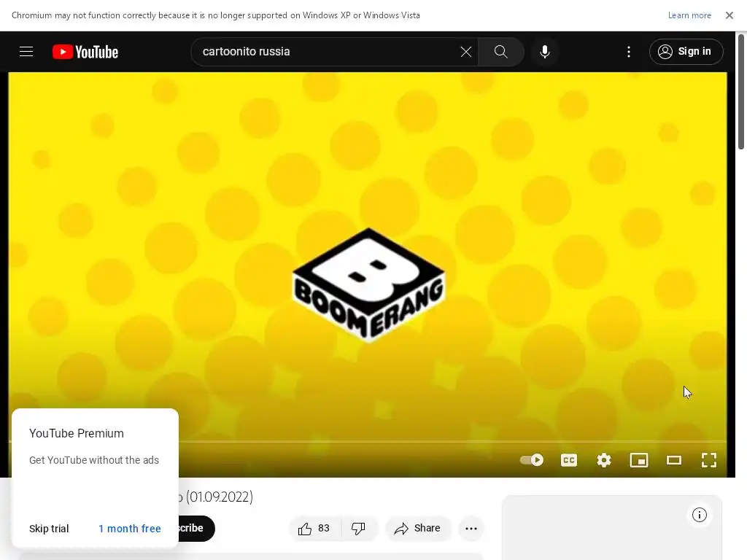This screenshot has width=747, height=560.
Task: Open the header settings three-dot menu
Action: [629, 52]
